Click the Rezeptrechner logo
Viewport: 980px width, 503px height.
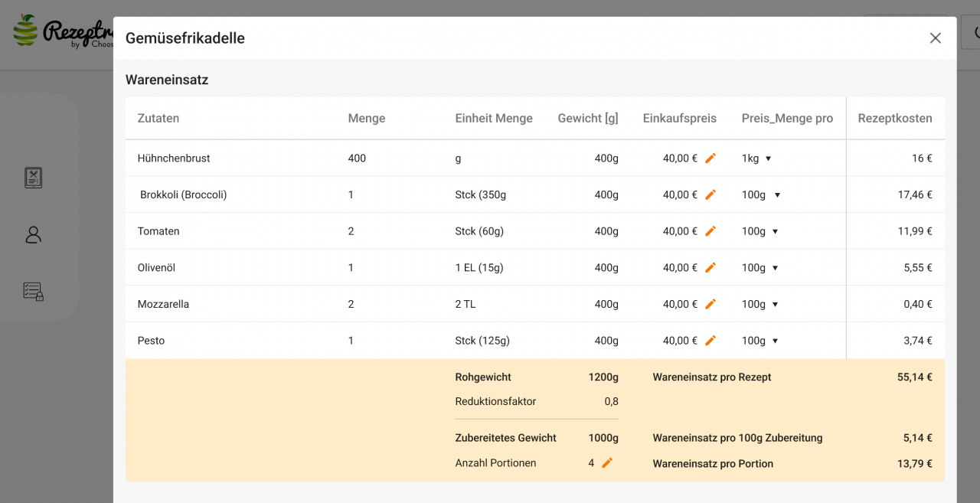click(x=61, y=32)
